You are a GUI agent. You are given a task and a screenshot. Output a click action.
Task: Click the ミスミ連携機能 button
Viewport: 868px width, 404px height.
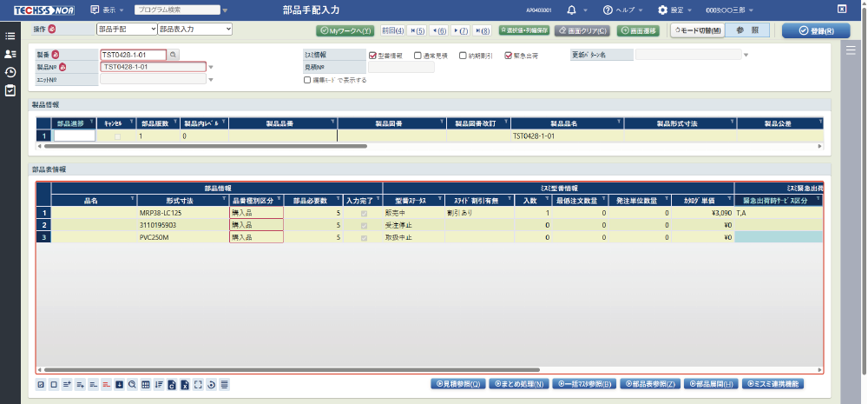pyautogui.click(x=773, y=383)
